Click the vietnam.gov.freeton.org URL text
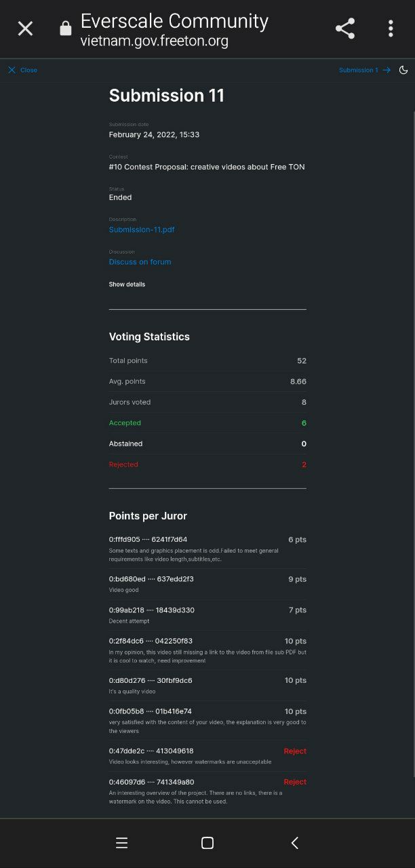This screenshot has width=415, height=868. click(154, 41)
